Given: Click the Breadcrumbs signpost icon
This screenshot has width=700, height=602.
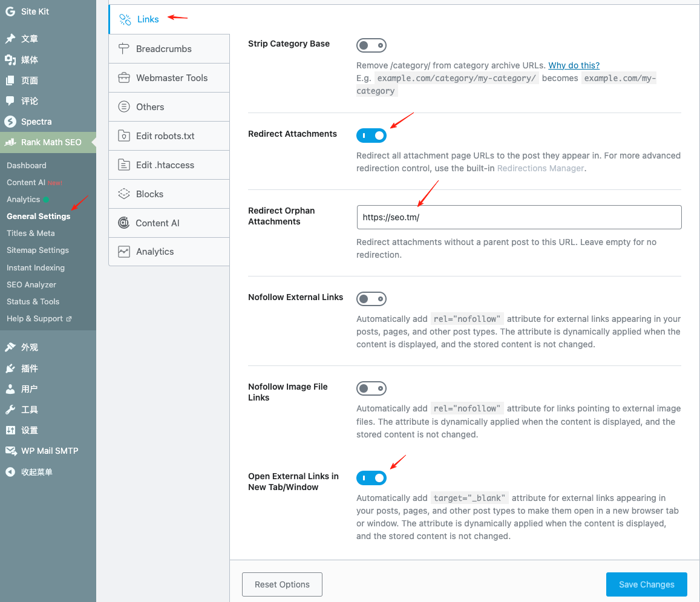Looking at the screenshot, I should click(x=124, y=49).
